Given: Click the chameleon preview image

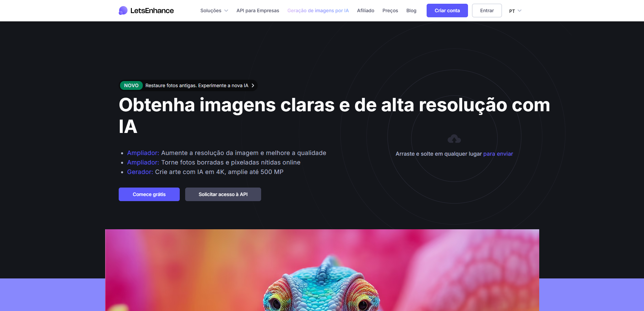Looking at the screenshot, I should point(322,270).
